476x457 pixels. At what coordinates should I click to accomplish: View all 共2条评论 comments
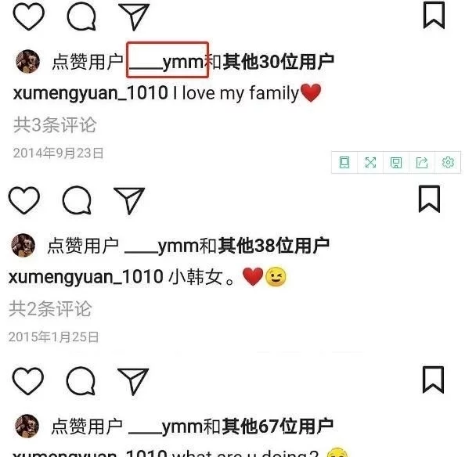[x=50, y=309]
